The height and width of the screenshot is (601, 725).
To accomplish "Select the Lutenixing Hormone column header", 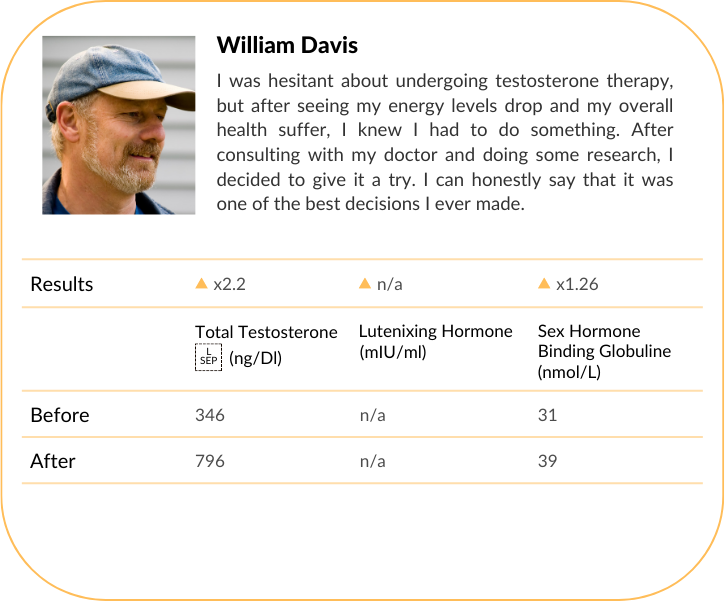I will click(435, 340).
